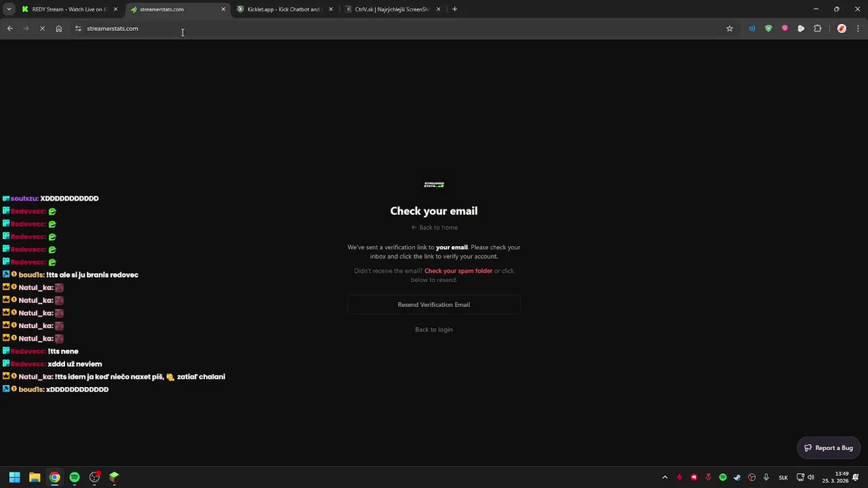Close the streamerstats.com tab
This screenshot has width=868, height=488.
click(223, 9)
